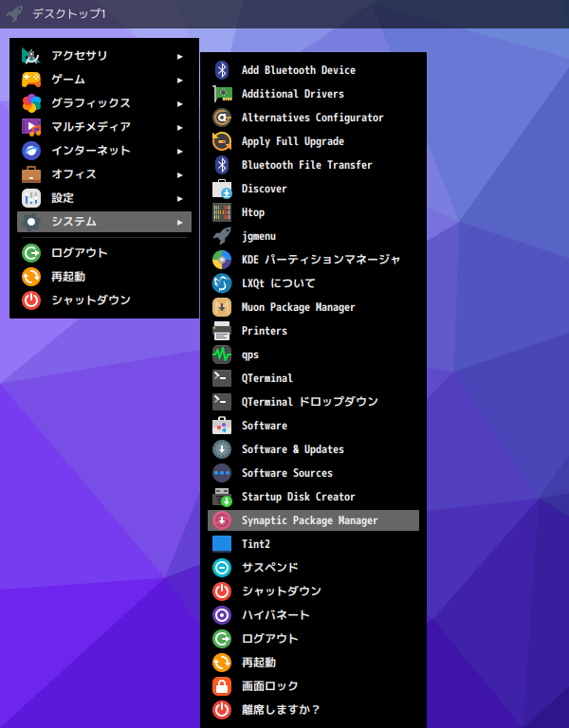Viewport: 569px width, 728px height.
Task: Click the オフィス briefcase icon
Action: point(31,174)
